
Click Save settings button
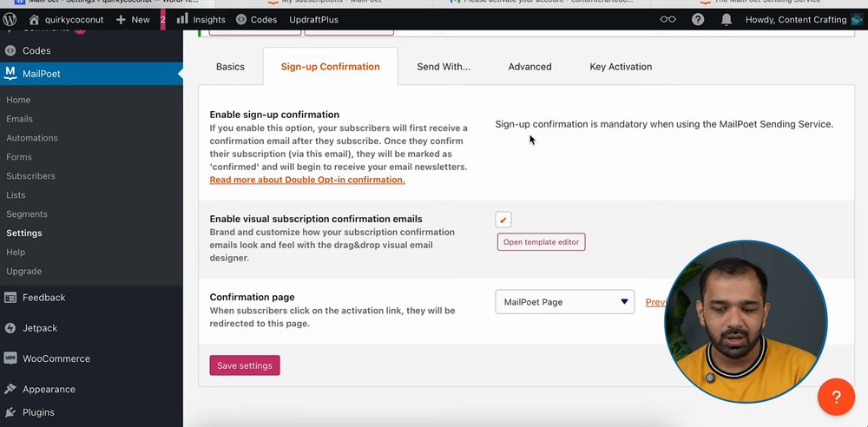point(245,365)
